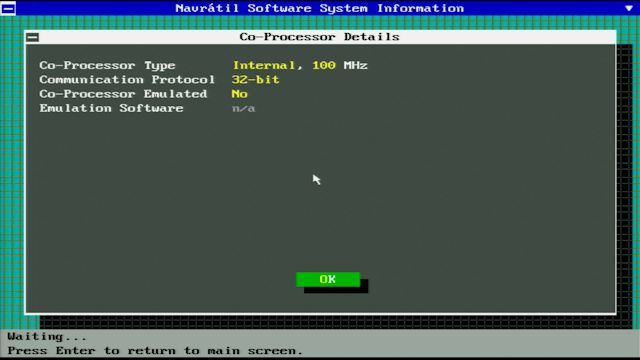
Task: Click the Navrátil Software System Information title bar
Action: point(320,8)
